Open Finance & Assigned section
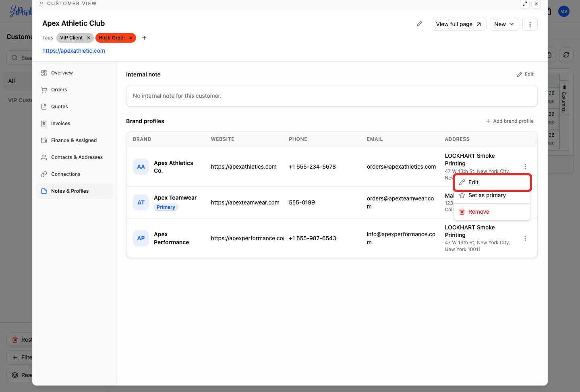The height and width of the screenshot is (392, 580). pos(75,140)
